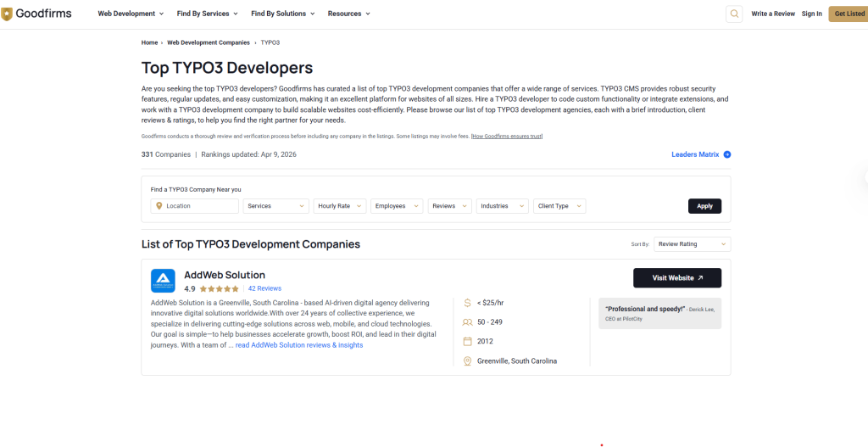Click the AddWeb Solution logo thumbnail
The height and width of the screenshot is (447, 868).
(x=163, y=281)
